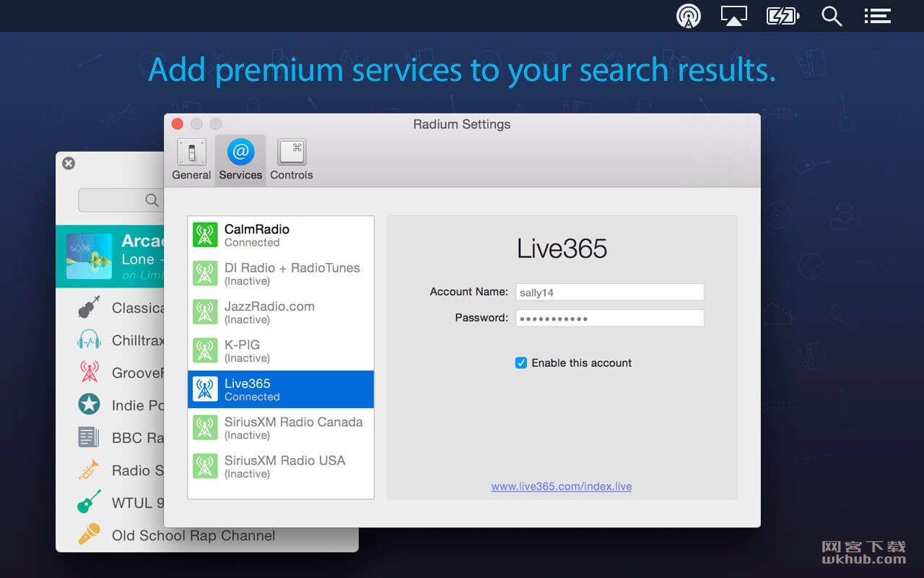924x578 pixels.
Task: Select CalmRadio service in list
Action: pos(281,236)
